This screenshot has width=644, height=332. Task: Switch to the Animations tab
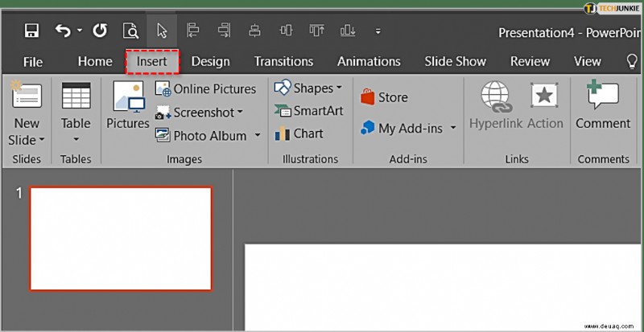pos(369,62)
